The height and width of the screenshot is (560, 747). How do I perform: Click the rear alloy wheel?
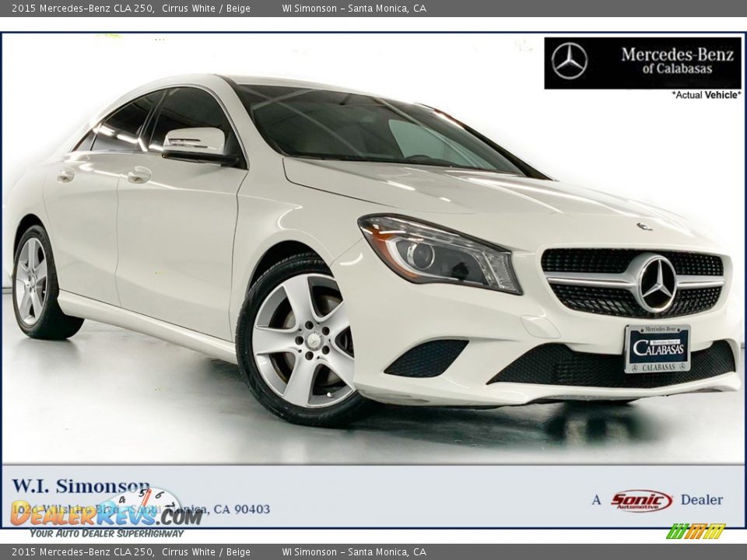pos(32,282)
